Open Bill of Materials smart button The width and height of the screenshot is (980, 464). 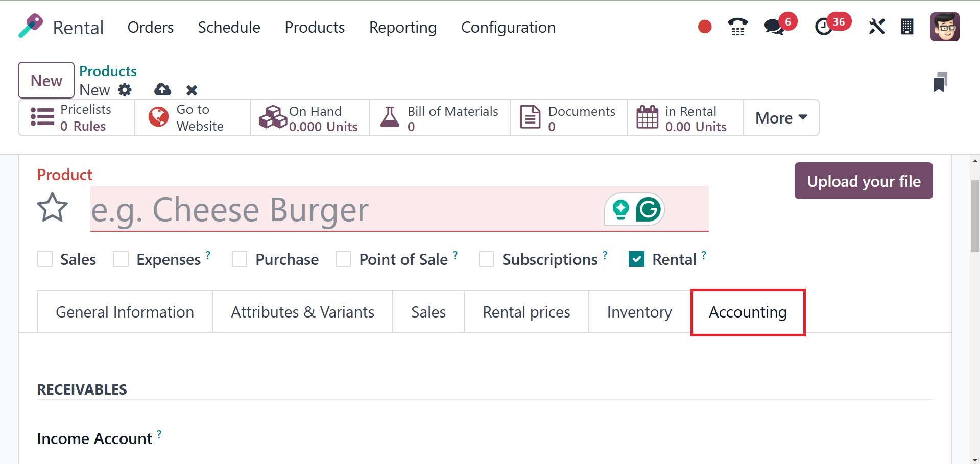pos(440,118)
